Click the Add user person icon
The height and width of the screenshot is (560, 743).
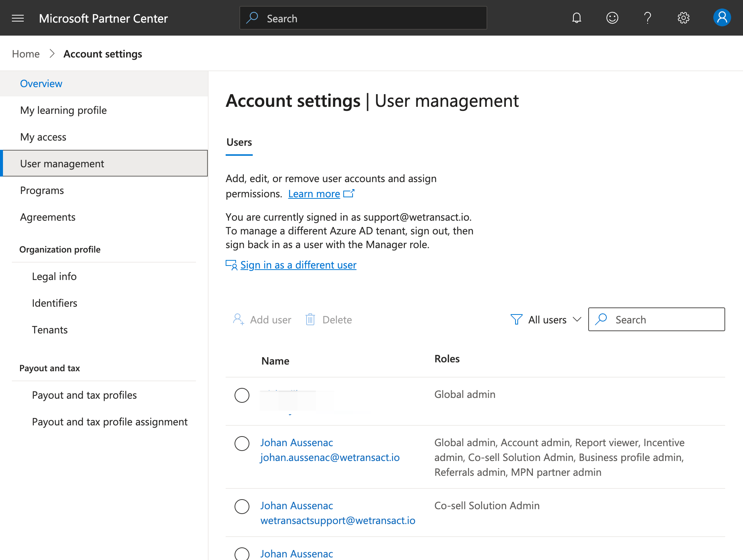(238, 319)
